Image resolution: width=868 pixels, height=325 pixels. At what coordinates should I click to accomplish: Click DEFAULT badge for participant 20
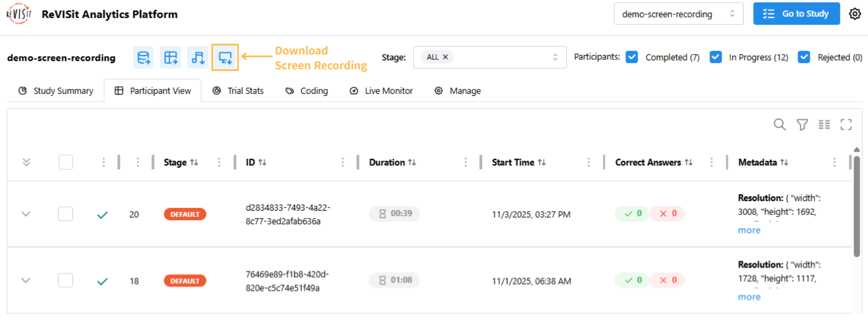(x=185, y=214)
